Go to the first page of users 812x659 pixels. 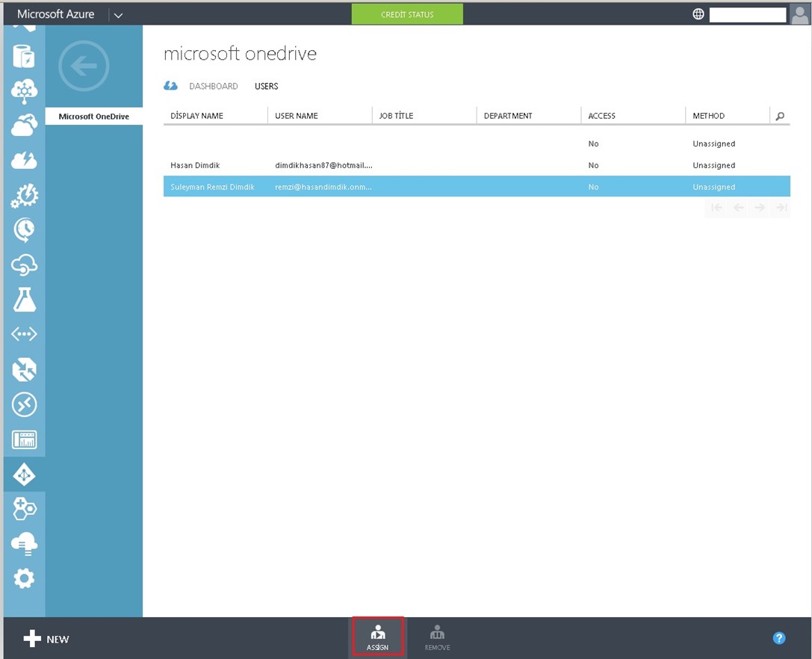pyautogui.click(x=716, y=208)
